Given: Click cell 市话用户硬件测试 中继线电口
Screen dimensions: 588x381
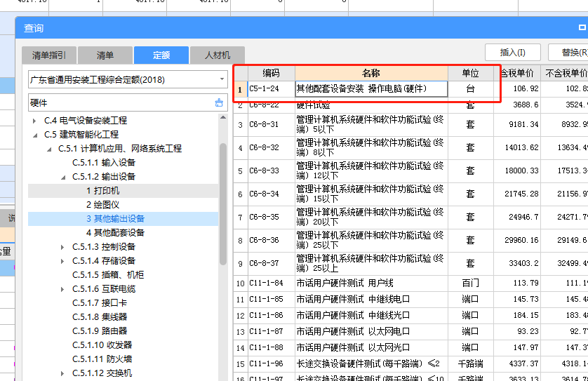Looking at the screenshot, I should [x=371, y=299].
